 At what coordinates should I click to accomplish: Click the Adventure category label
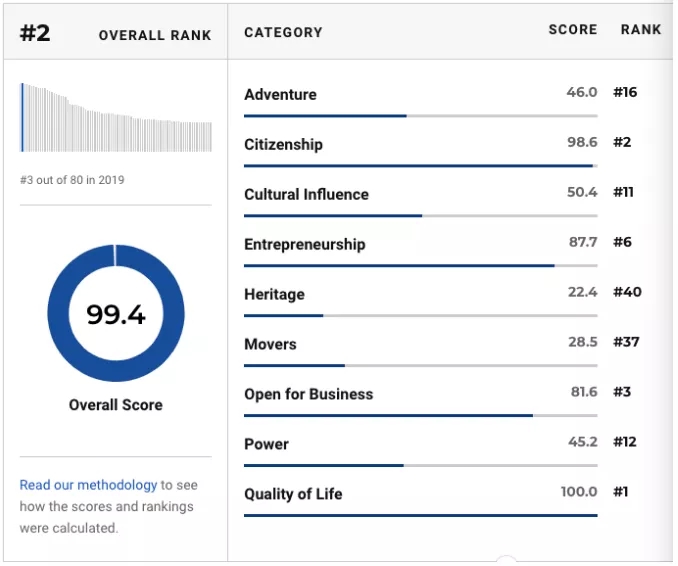280,94
